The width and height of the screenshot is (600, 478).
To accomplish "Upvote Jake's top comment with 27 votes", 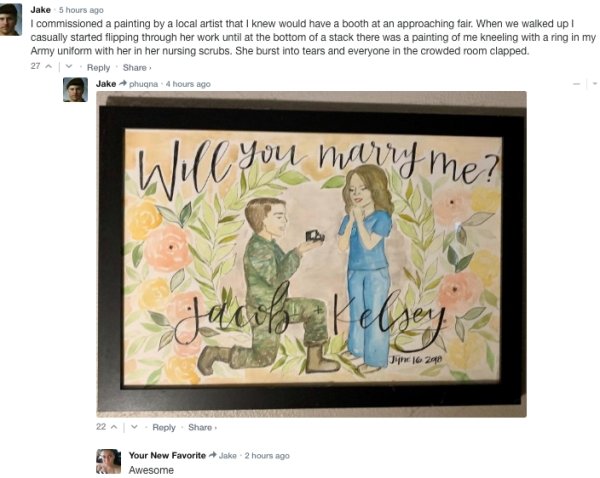I will (49, 67).
